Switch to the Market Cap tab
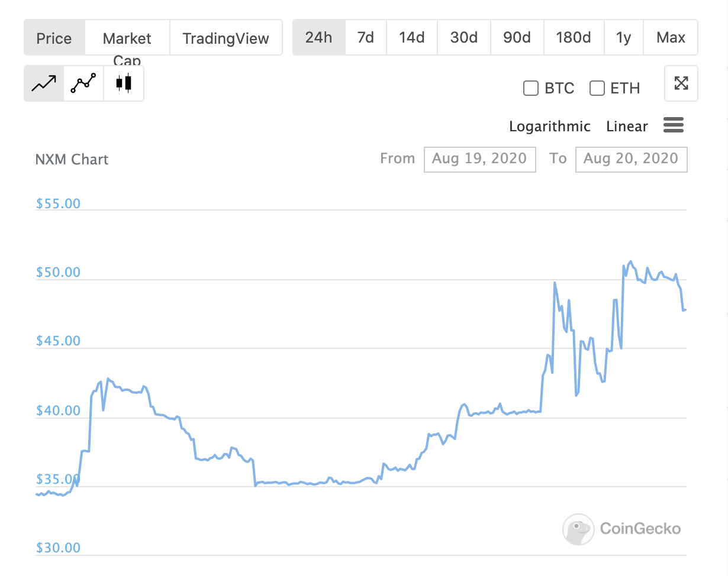This screenshot has height=576, width=728. click(127, 38)
